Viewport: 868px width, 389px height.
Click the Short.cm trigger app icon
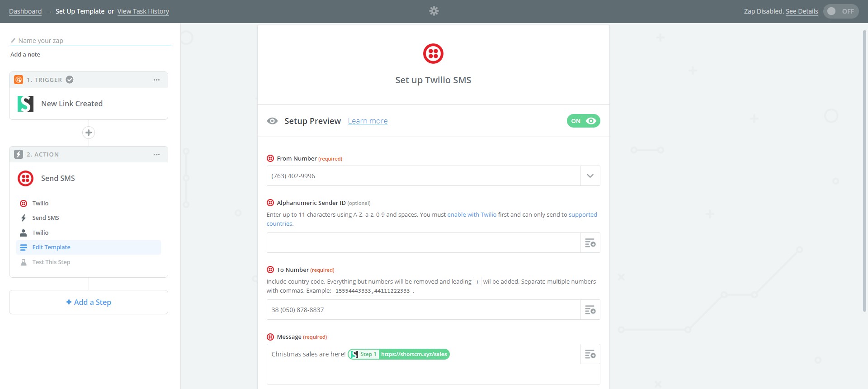26,104
